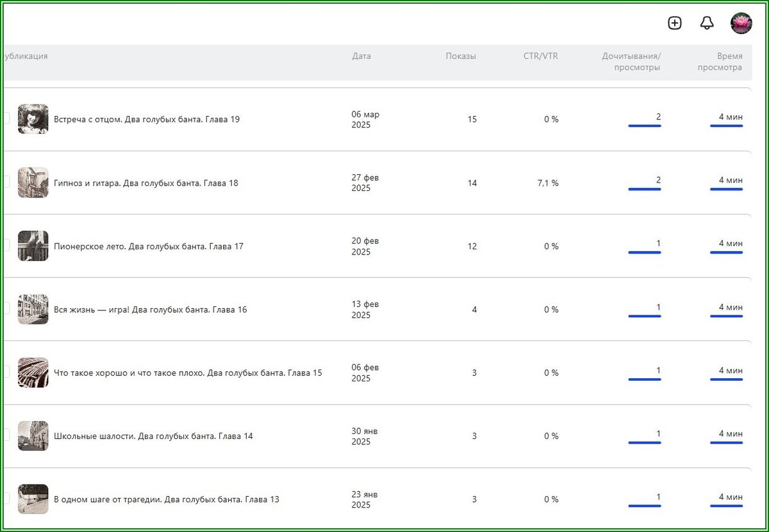Click thumbnail of 'Пионерское лето' post
Screen dimensions: 769x532
point(33,246)
